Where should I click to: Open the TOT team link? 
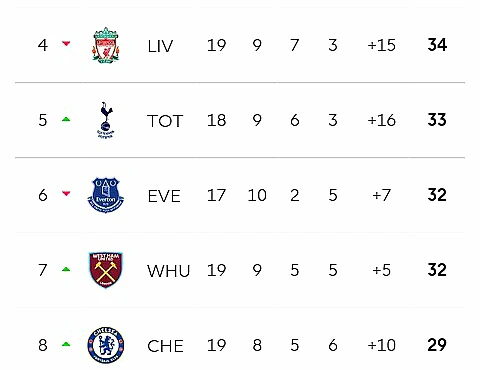point(165,121)
